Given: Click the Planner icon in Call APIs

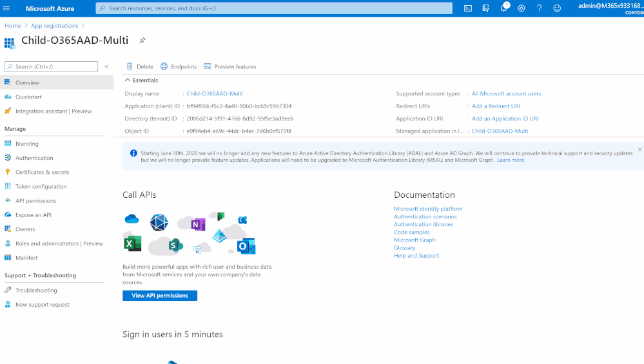Looking at the screenshot, I should point(220,216).
